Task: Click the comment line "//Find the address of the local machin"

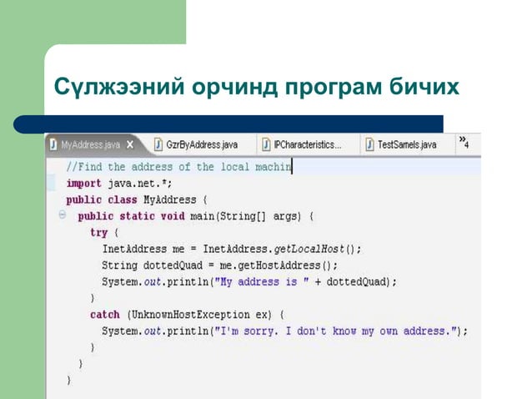Action: coord(178,167)
